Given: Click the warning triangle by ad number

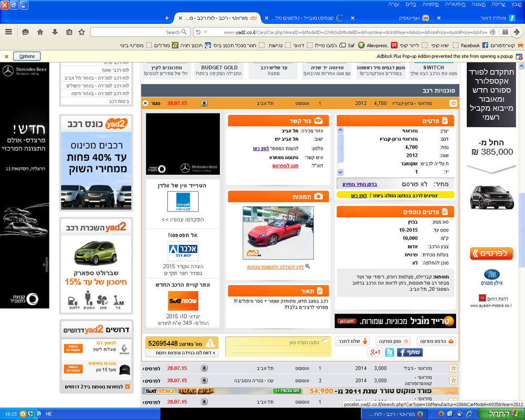Looking at the screenshot, I should (211, 343).
